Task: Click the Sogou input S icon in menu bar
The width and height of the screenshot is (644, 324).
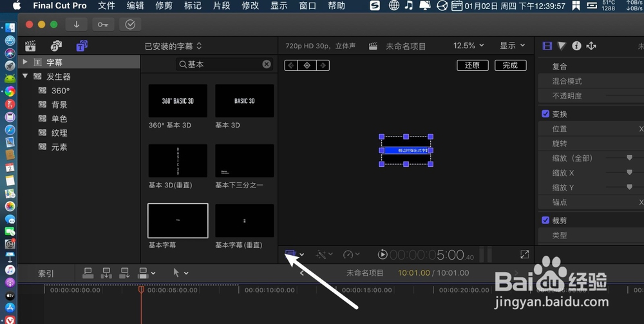Action: [x=375, y=6]
